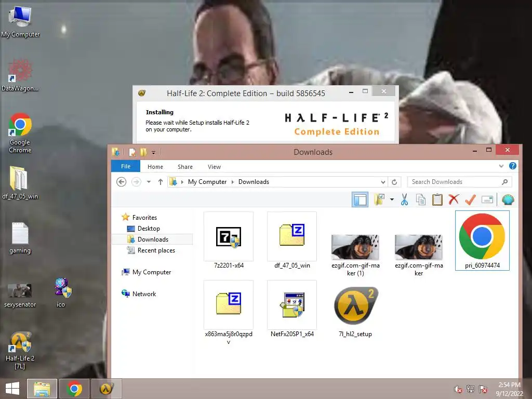
Task: Expand the ribbon with chevron arrow
Action: [x=501, y=166]
